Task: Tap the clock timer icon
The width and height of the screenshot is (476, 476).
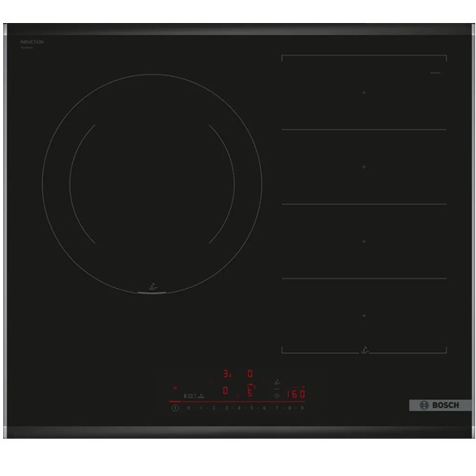Action: [x=276, y=394]
